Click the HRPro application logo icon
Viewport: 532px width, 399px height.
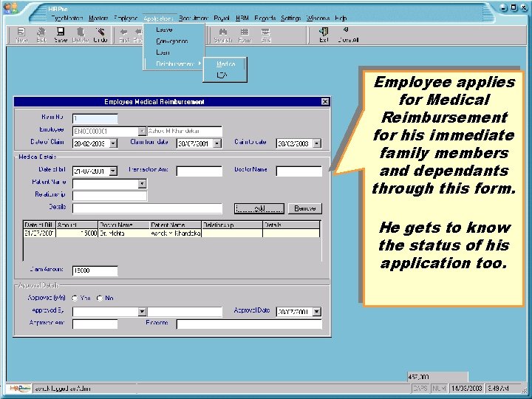coord(10,8)
